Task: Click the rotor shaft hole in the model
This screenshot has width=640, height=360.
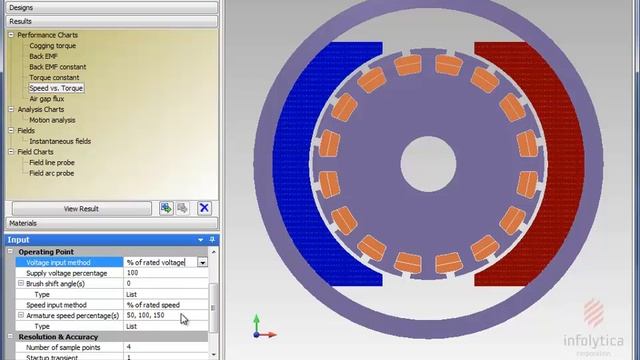Action: point(428,164)
